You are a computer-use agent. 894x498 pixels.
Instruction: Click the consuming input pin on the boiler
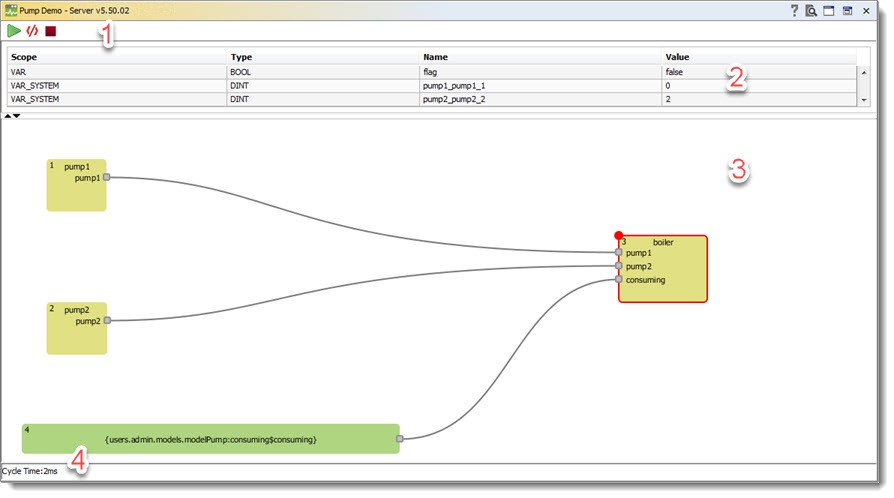point(619,280)
